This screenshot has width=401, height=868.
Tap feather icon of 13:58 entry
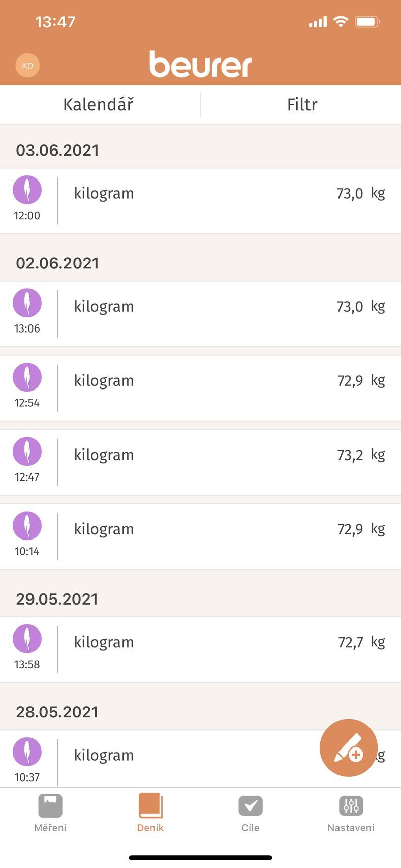coord(27,639)
